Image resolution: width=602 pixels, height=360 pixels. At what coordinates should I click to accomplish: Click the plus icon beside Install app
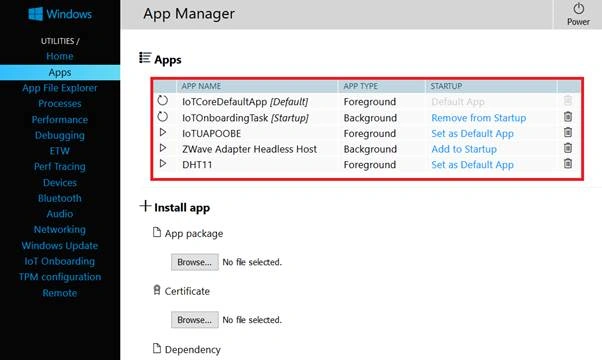145,206
